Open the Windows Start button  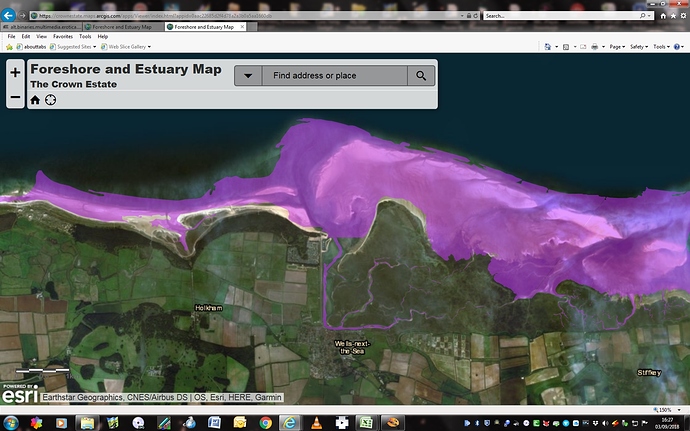[x=11, y=423]
